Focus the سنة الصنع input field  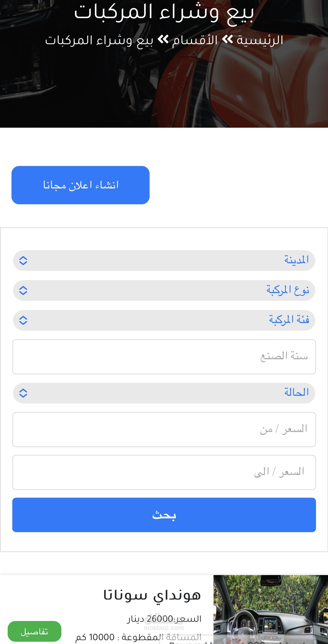[x=164, y=356]
